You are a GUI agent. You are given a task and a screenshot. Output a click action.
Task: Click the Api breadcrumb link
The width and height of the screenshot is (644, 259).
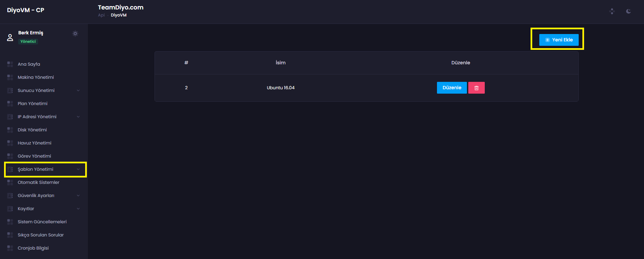coord(101,15)
